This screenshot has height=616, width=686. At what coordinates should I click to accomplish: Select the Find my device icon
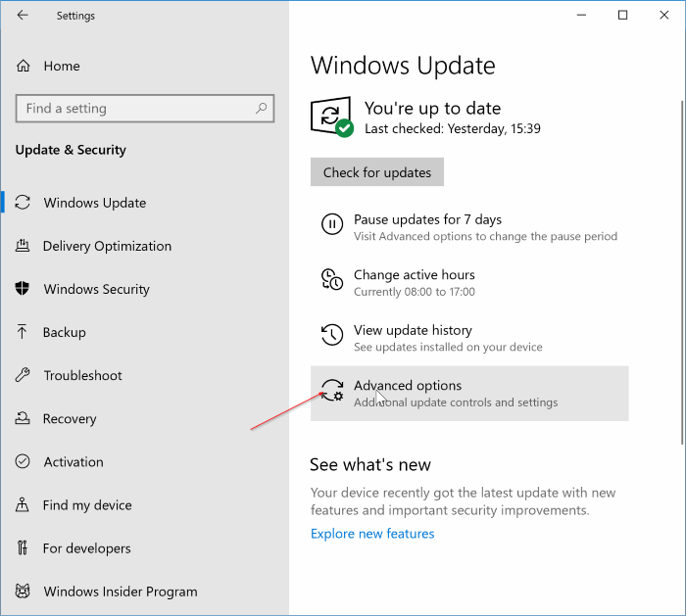pyautogui.click(x=23, y=505)
